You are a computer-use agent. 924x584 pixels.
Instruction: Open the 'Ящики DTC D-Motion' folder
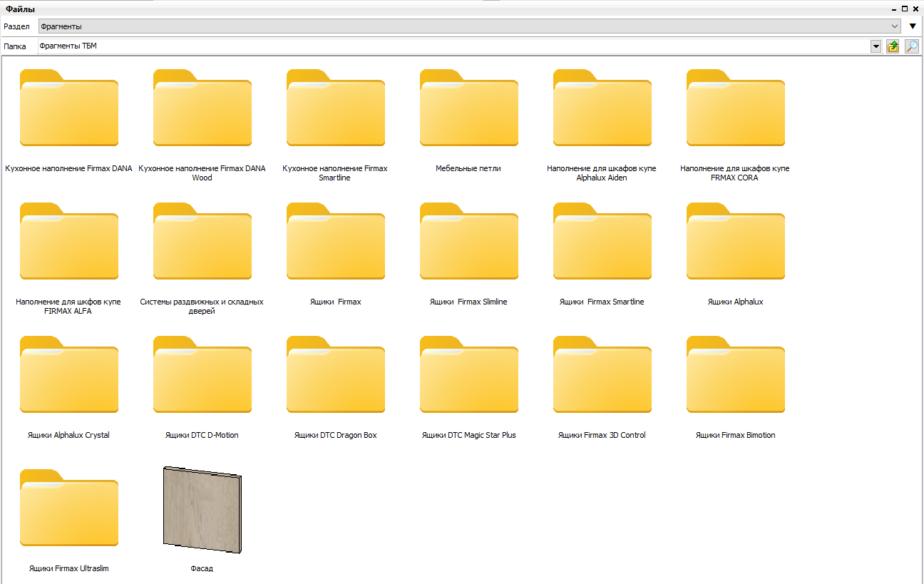pos(202,375)
